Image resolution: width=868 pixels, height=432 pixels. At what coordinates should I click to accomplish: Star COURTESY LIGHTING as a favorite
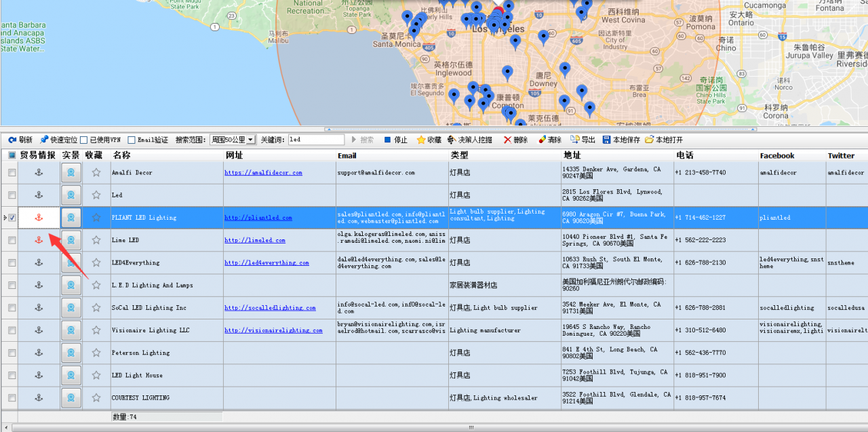coord(96,397)
